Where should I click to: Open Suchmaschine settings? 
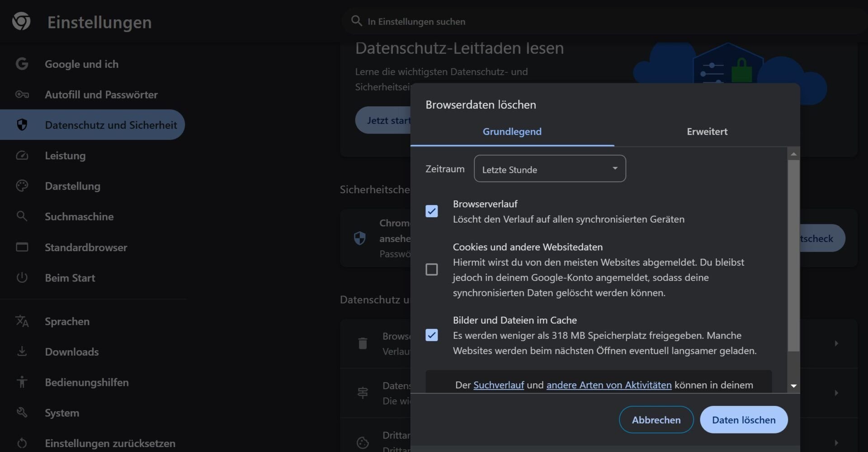79,216
